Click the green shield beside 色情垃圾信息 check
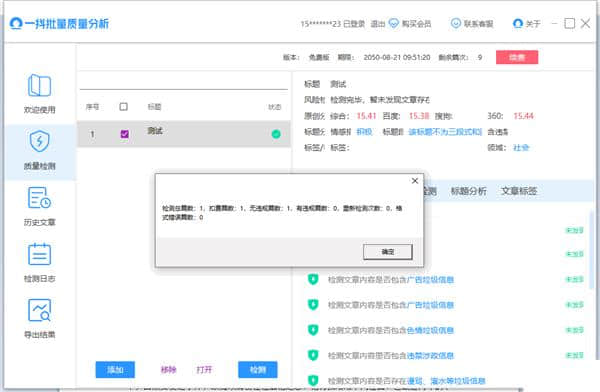Viewport: 600px width, 392px height. coord(313,330)
